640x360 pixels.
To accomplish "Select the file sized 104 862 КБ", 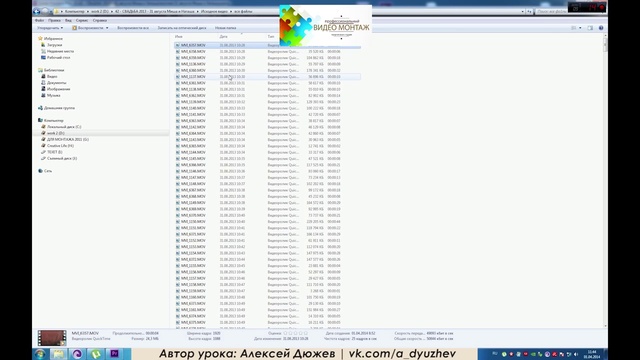I will (x=267, y=58).
